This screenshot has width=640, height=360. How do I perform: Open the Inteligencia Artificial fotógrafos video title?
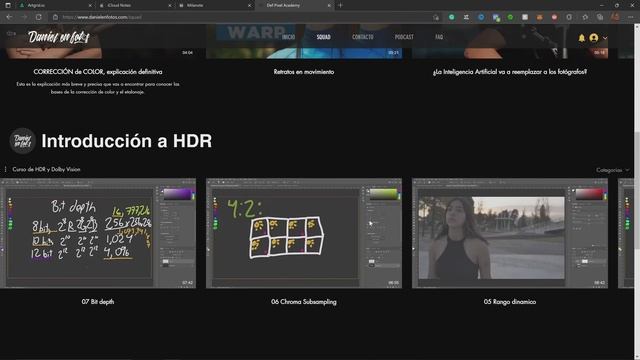[x=510, y=72]
